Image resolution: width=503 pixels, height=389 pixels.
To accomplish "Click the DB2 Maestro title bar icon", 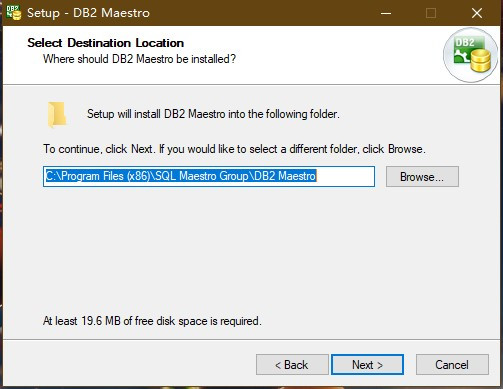I will tap(14, 13).
